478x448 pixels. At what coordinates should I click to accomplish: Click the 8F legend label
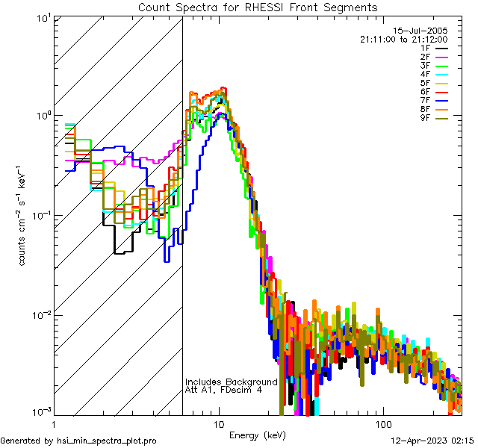(424, 109)
